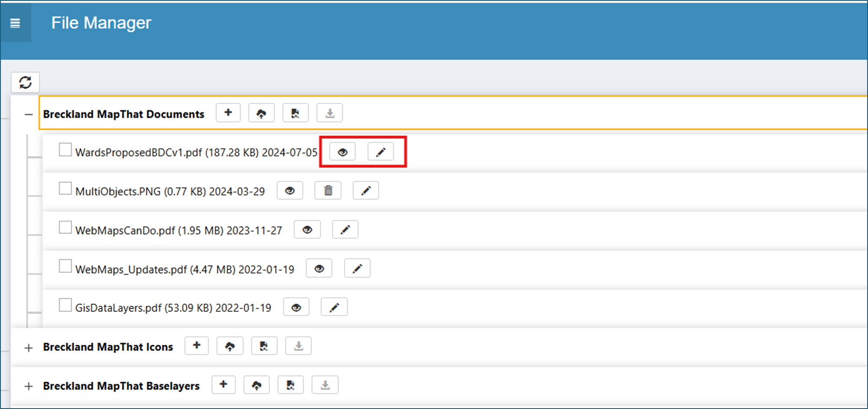Click the 'WebMaps_Updates.pdf' file name

[131, 269]
